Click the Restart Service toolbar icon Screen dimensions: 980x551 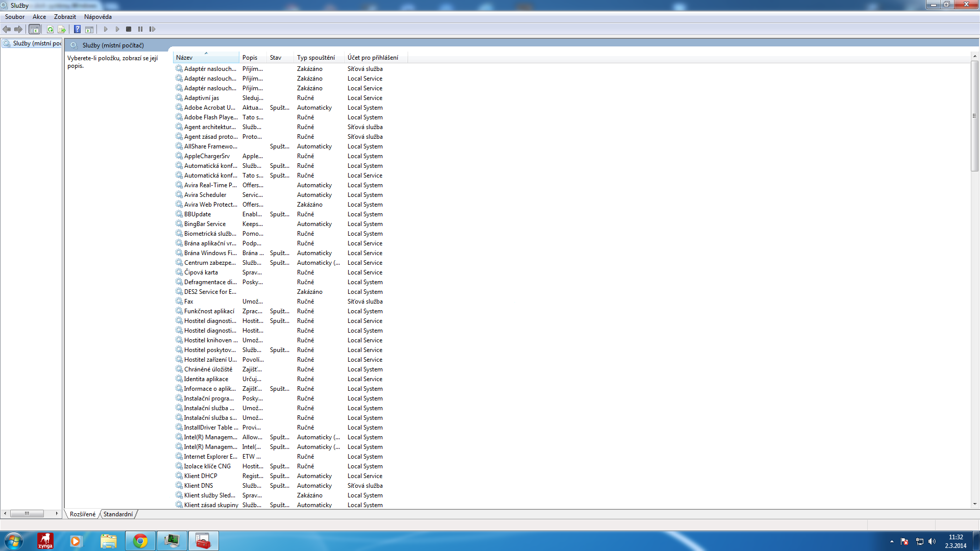(152, 29)
